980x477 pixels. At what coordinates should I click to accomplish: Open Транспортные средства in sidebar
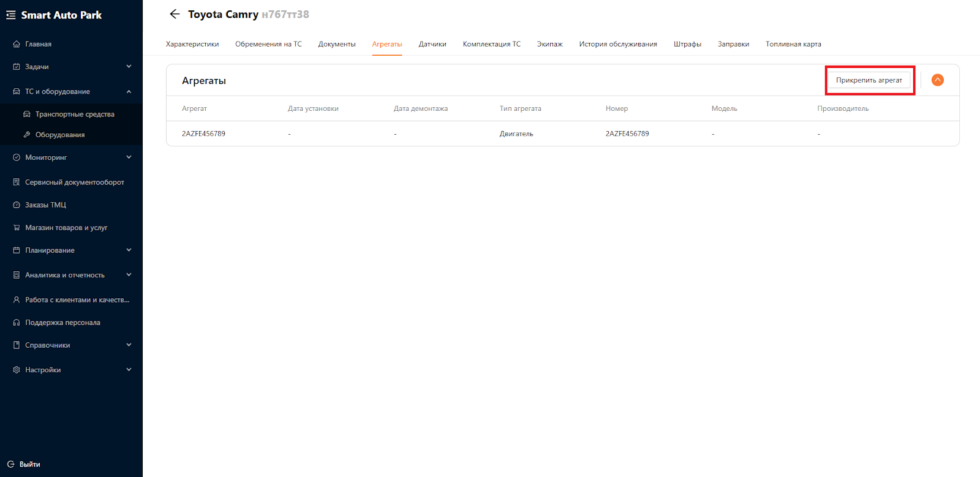[74, 115]
